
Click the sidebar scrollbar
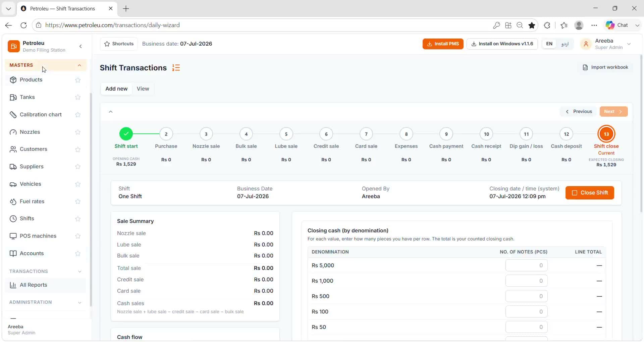click(91, 199)
